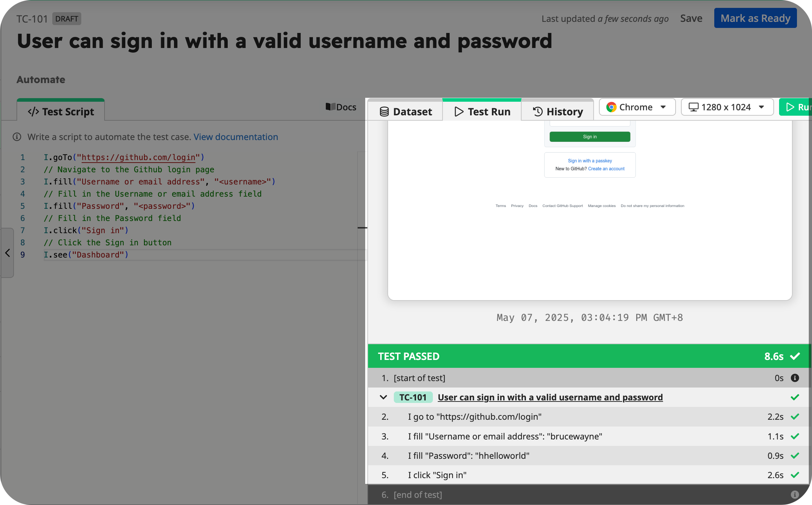Collapse the TC-101 test steps chevron
Viewport: 812px width, 505px height.
click(383, 397)
